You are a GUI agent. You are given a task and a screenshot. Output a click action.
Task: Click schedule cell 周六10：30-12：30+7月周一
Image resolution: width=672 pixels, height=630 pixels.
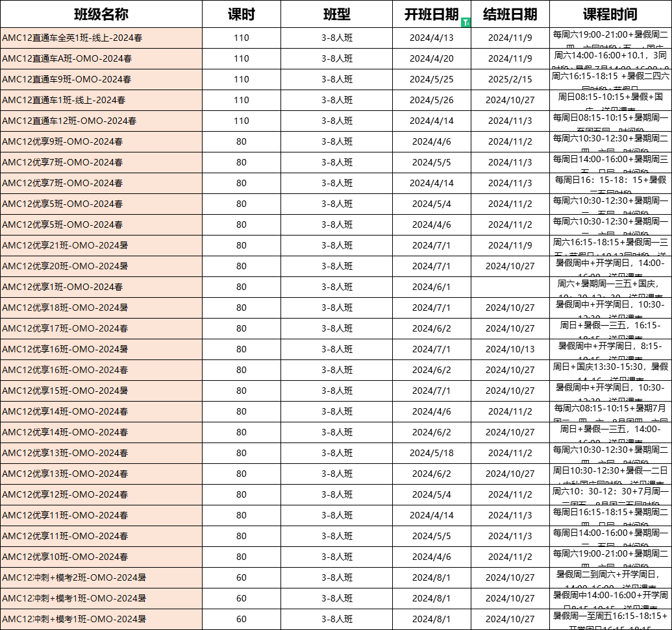610,494
